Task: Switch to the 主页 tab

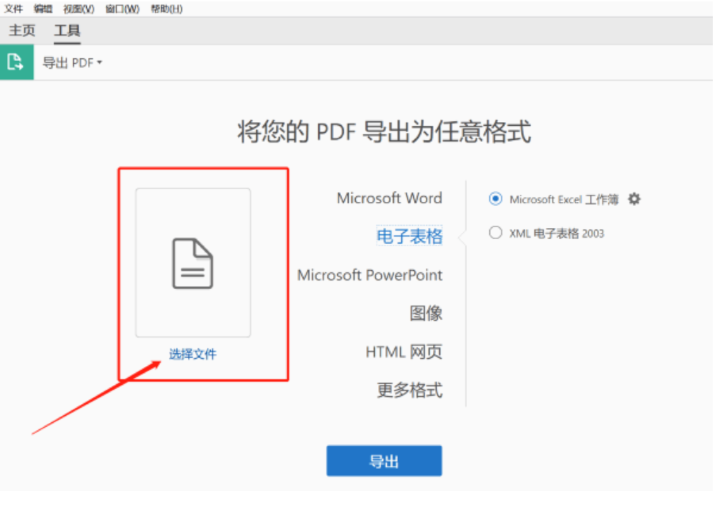Action: (22, 30)
